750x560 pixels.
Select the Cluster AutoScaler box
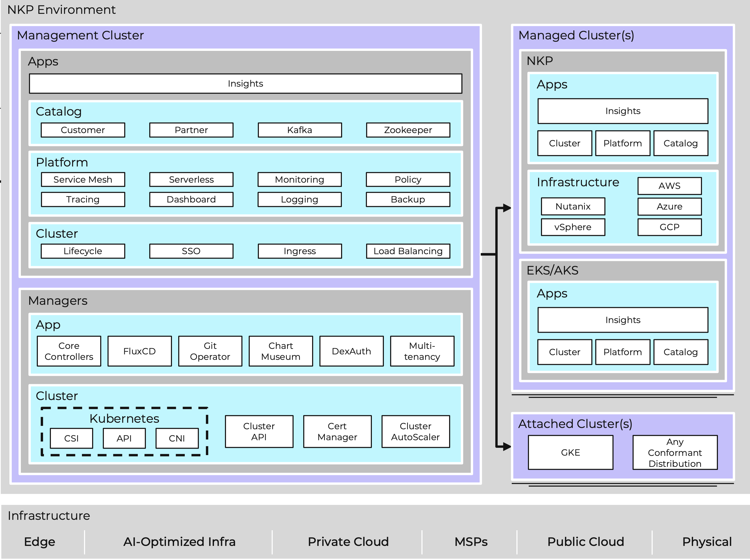click(415, 432)
